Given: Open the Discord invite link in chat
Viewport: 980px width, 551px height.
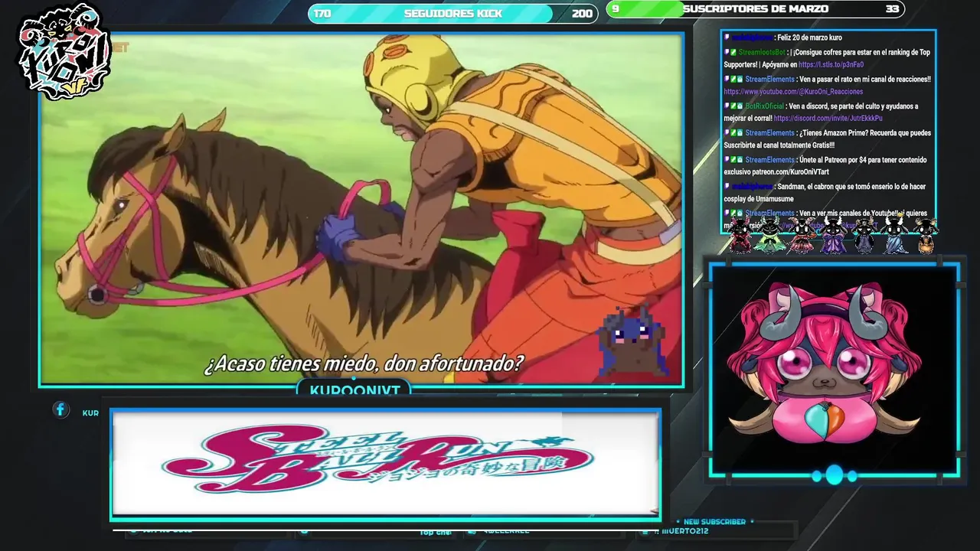Looking at the screenshot, I should coord(828,119).
